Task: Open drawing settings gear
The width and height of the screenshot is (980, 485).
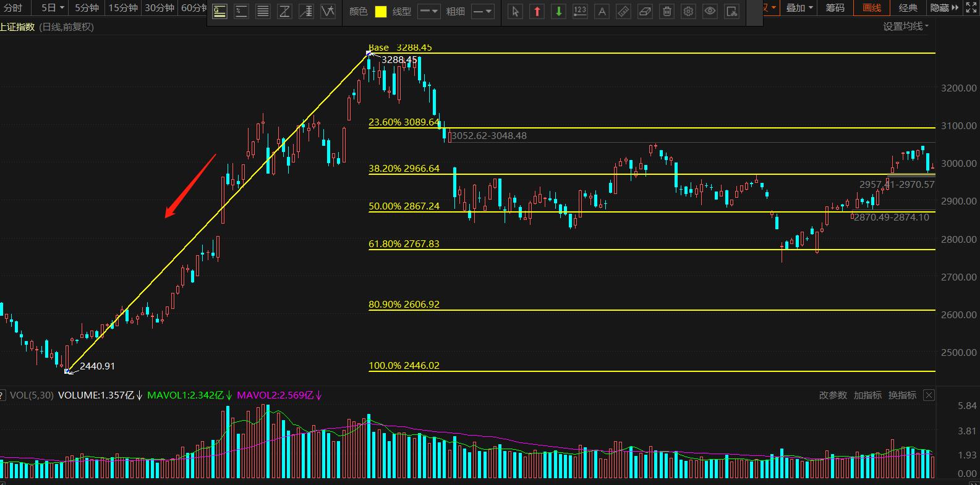Action: coord(688,11)
